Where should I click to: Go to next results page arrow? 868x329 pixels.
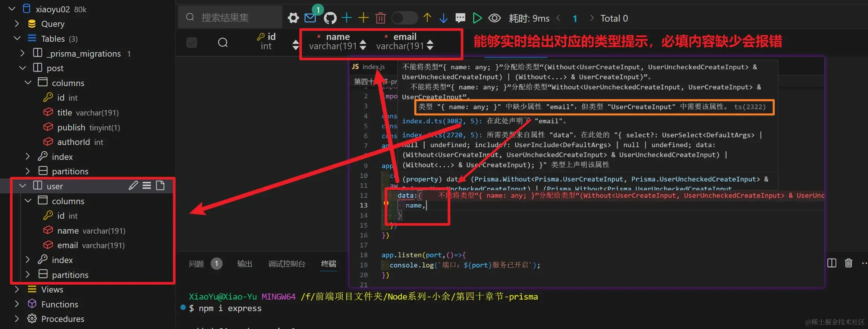pos(592,18)
